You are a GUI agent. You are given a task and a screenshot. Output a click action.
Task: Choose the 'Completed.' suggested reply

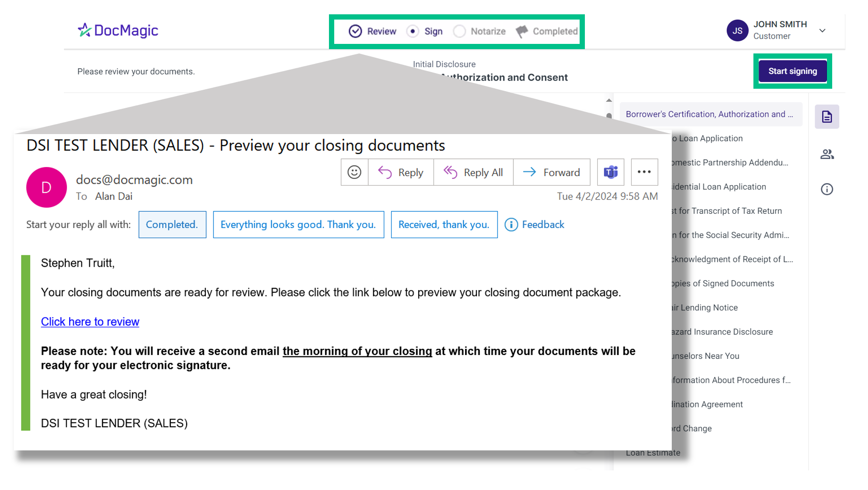pyautogui.click(x=172, y=225)
